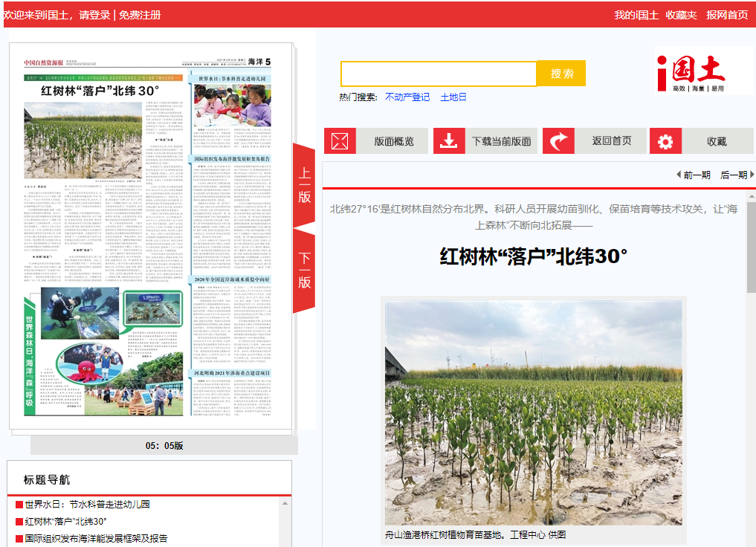Click the left arrow for 前一期
This screenshot has width=756, height=547.
coord(678,175)
